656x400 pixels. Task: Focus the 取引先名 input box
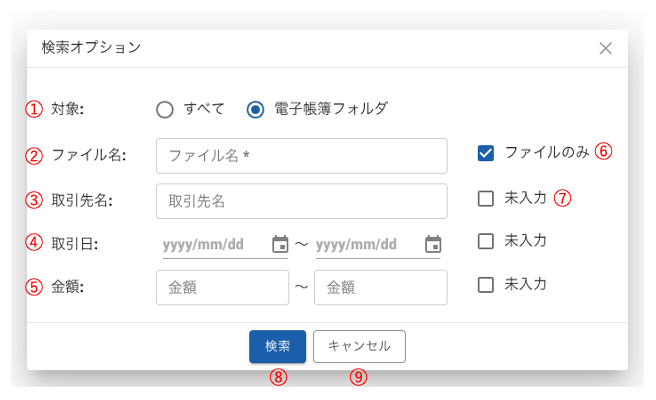click(301, 201)
